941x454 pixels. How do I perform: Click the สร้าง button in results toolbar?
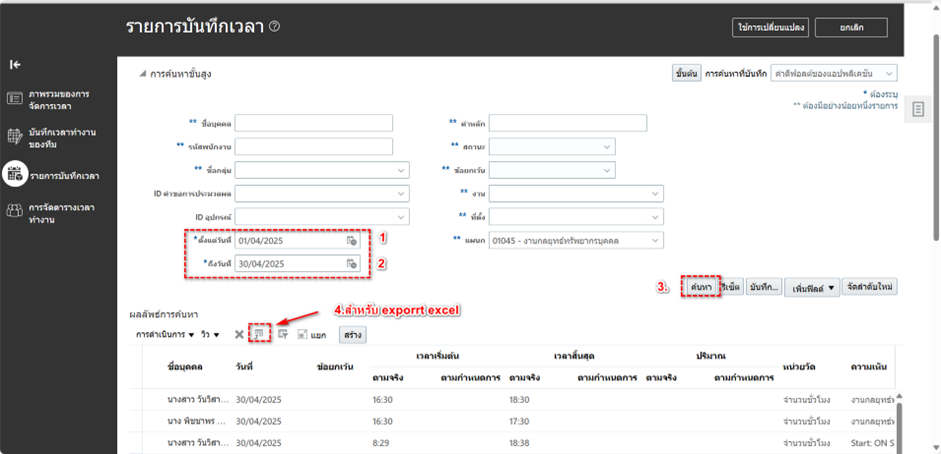(353, 334)
